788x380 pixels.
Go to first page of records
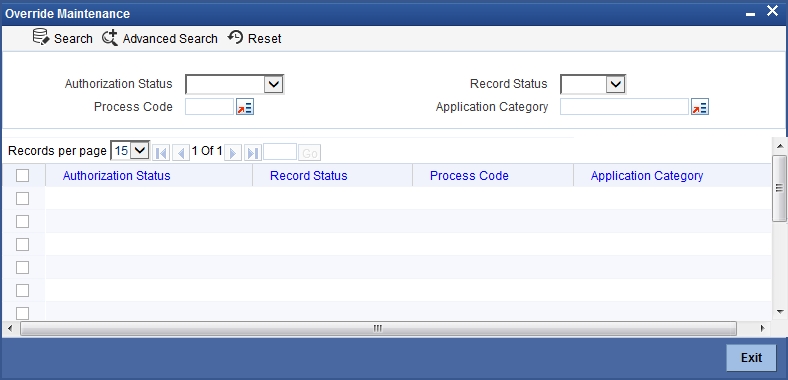(x=161, y=153)
